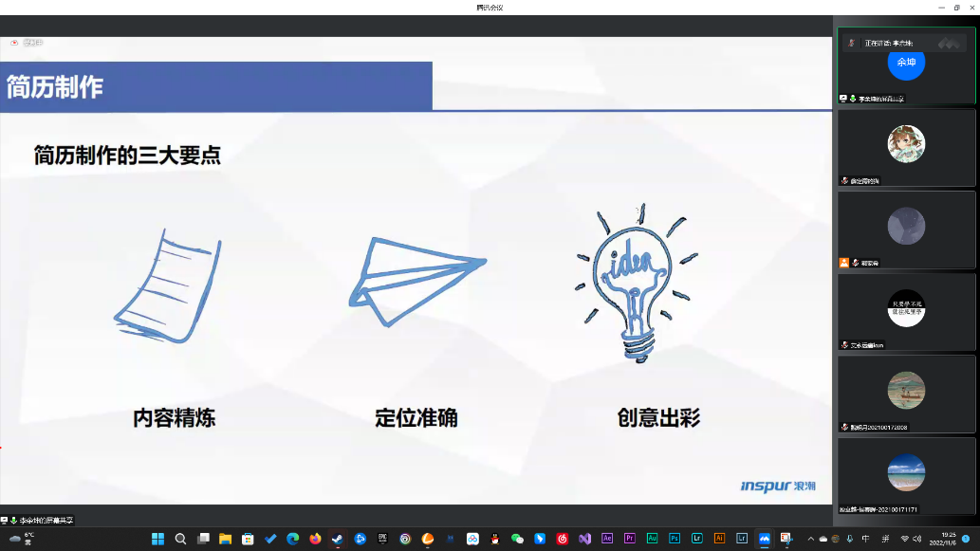Open Steam from taskbar

[x=338, y=539]
